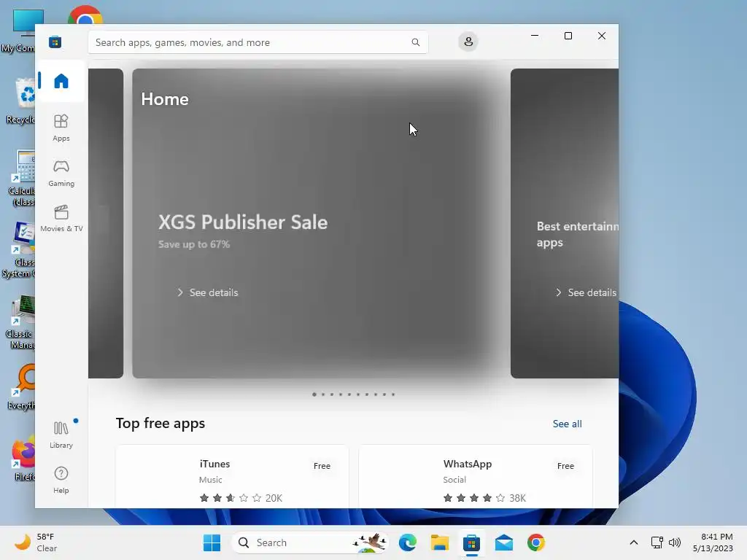Select the first carousel page dot
The width and height of the screenshot is (747, 560).
(x=314, y=394)
